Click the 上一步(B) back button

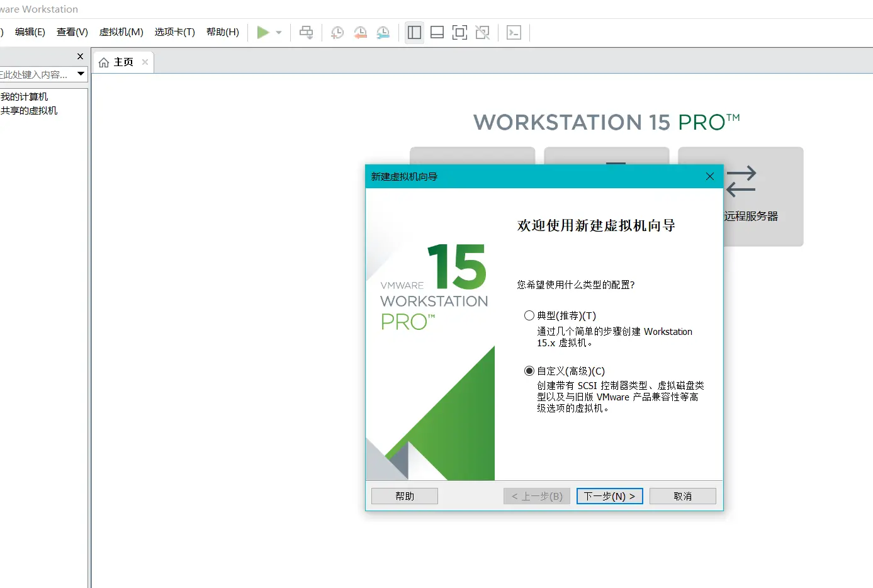(x=537, y=496)
